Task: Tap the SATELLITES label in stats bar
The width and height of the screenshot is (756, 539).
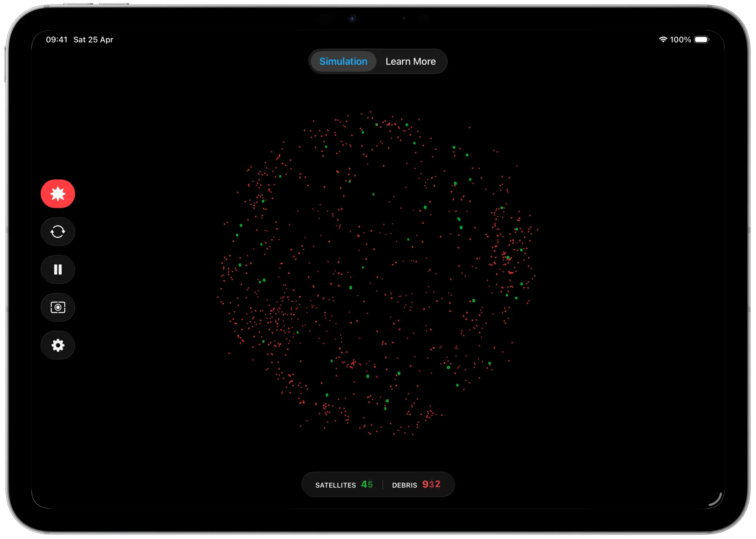Action: point(336,485)
